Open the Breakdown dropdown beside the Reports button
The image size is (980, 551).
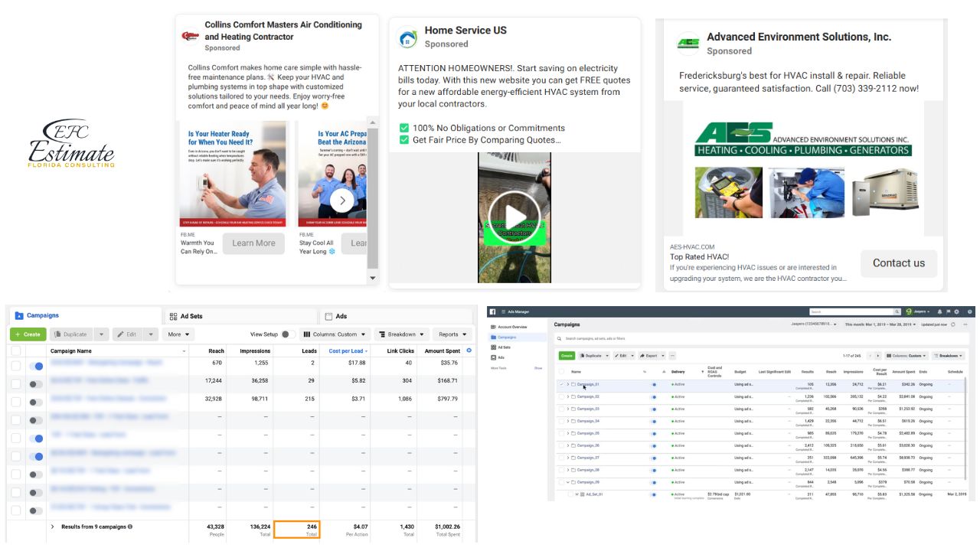(x=402, y=334)
